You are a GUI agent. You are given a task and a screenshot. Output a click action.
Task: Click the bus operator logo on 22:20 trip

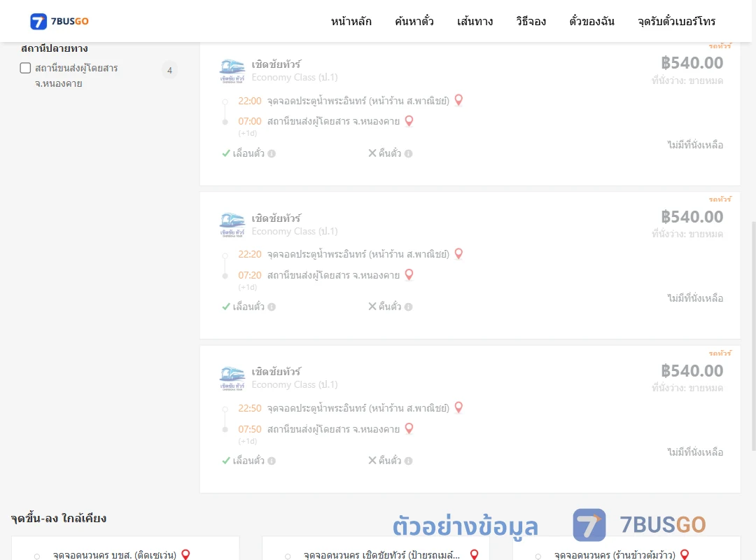232,225
